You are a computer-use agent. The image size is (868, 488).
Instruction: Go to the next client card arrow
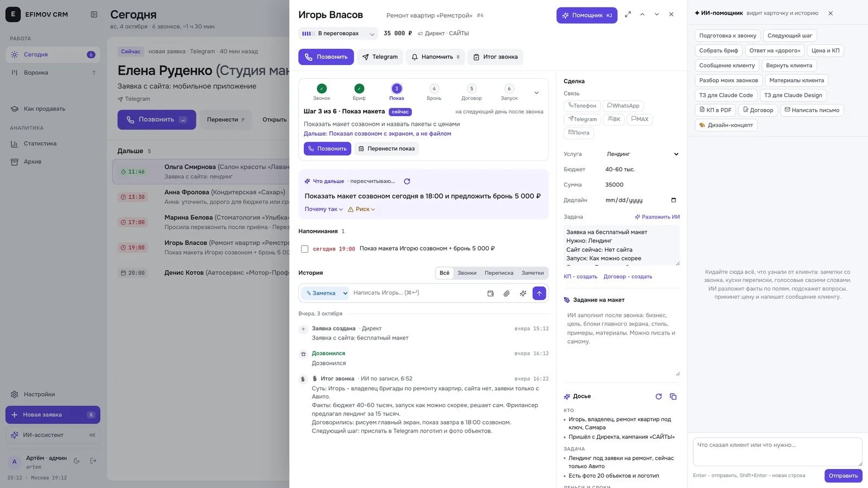coord(657,15)
